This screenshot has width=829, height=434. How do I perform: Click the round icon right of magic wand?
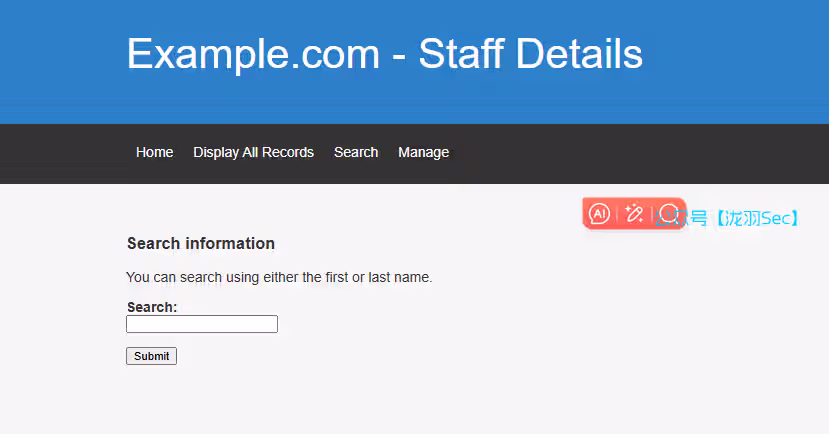669,214
